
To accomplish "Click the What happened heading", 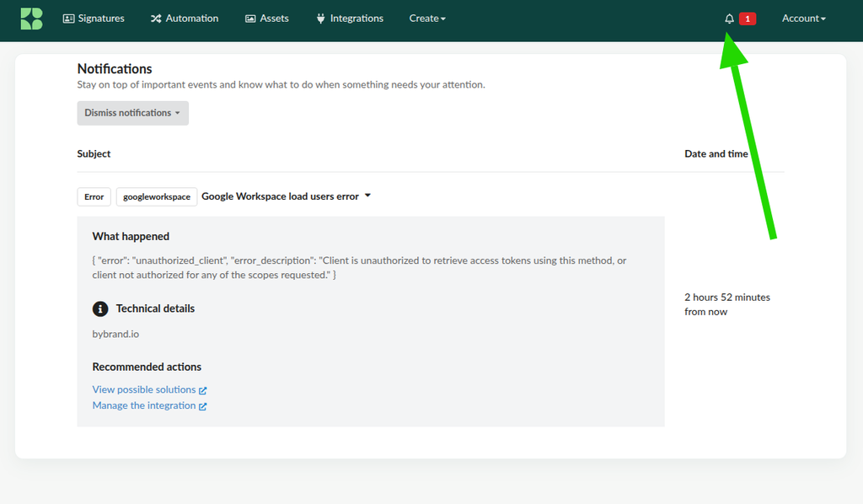I will click(131, 237).
